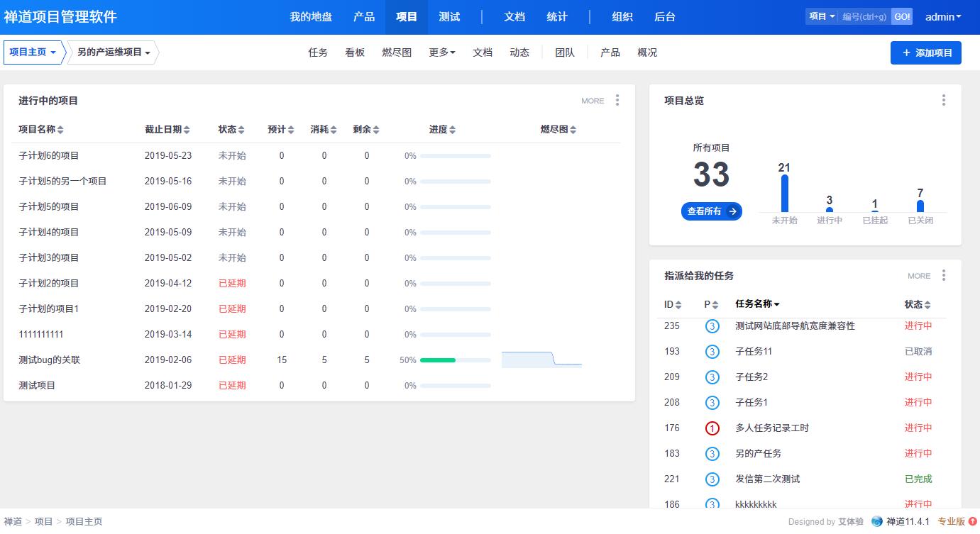The image size is (980, 534).
Task: Click the 50% progress bar of 测试bug的关联
Action: point(455,360)
